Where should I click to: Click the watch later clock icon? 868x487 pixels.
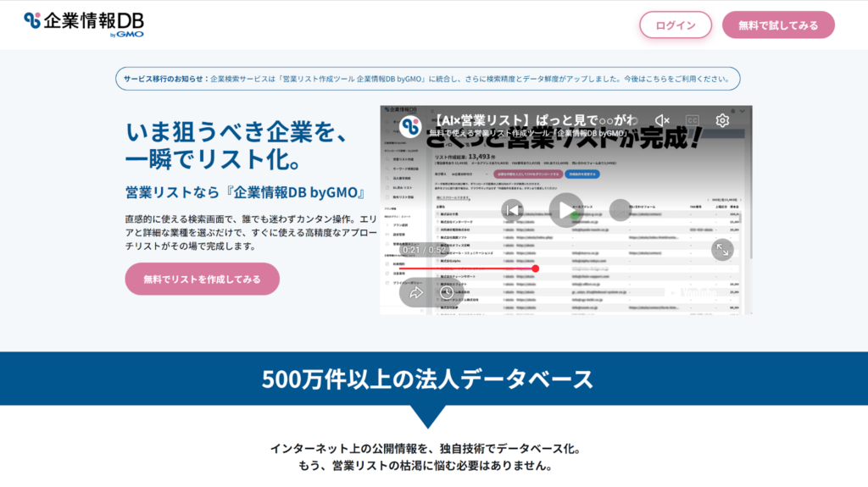click(447, 293)
